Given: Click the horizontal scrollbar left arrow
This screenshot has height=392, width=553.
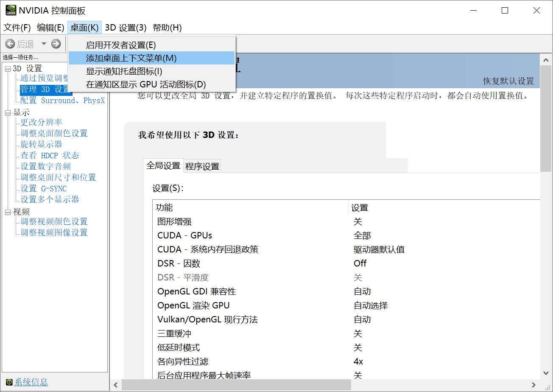Looking at the screenshot, I should tap(116, 385).
